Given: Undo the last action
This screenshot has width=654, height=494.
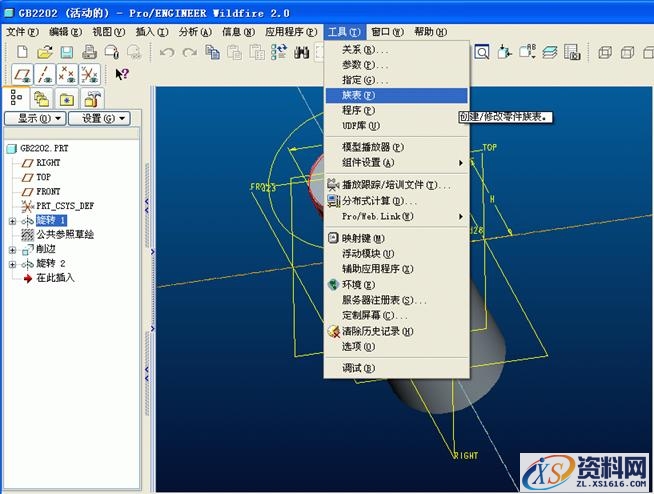Looking at the screenshot, I should tap(167, 52).
